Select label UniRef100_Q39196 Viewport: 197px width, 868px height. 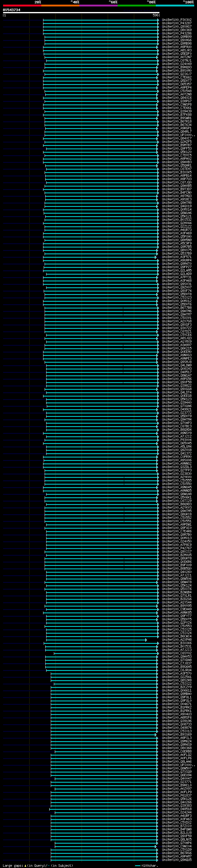pyautogui.click(x=177, y=721)
